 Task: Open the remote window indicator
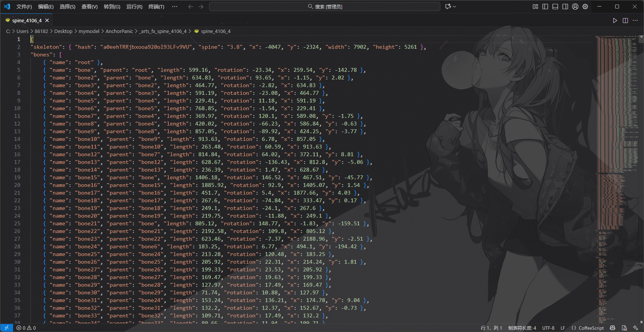(x=7, y=328)
